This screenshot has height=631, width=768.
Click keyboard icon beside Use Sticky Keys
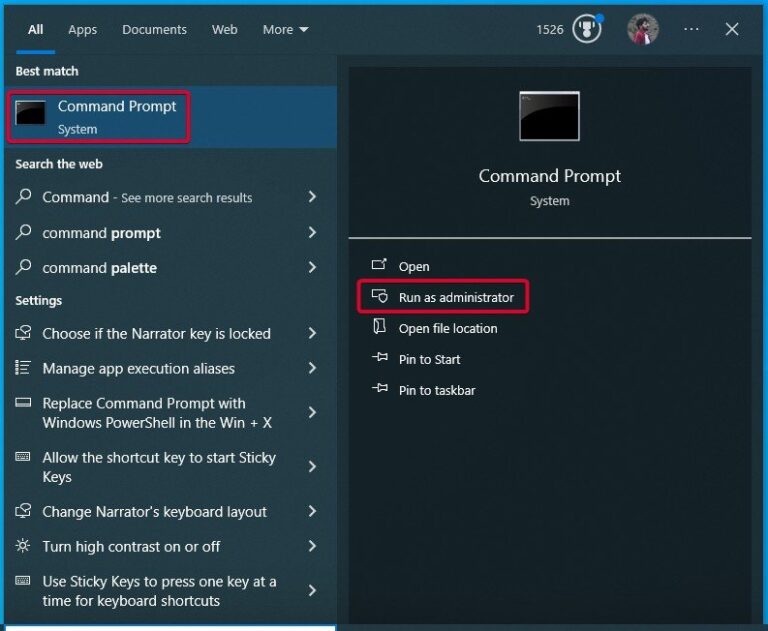[23, 581]
